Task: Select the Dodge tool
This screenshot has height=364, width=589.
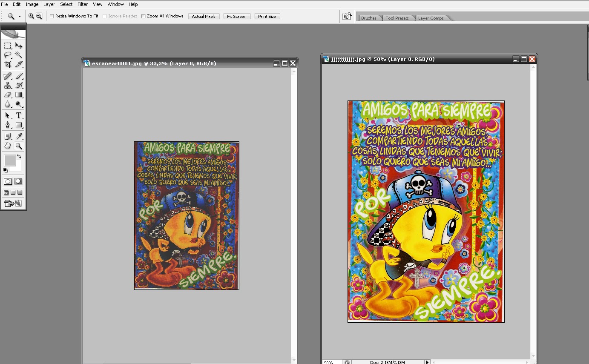Action: click(x=19, y=104)
